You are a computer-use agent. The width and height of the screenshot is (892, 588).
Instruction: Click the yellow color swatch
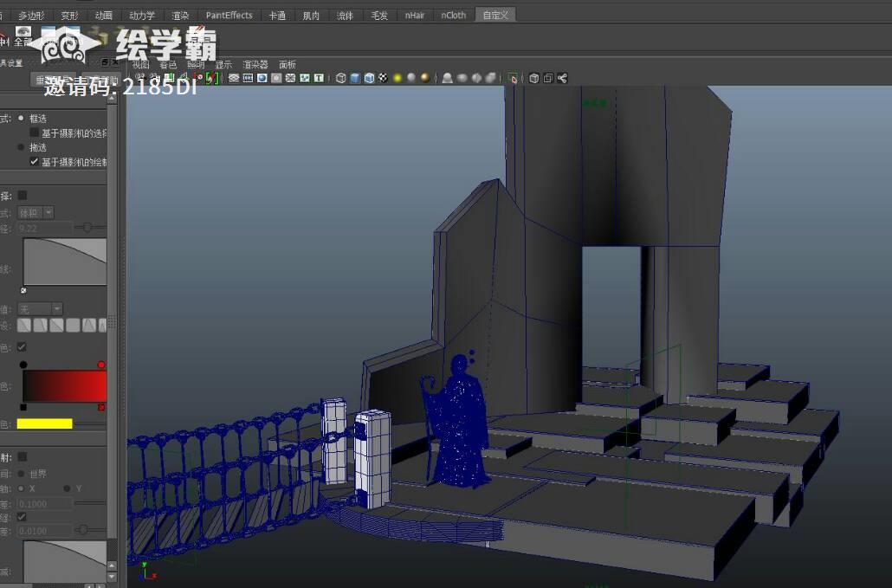[x=44, y=423]
